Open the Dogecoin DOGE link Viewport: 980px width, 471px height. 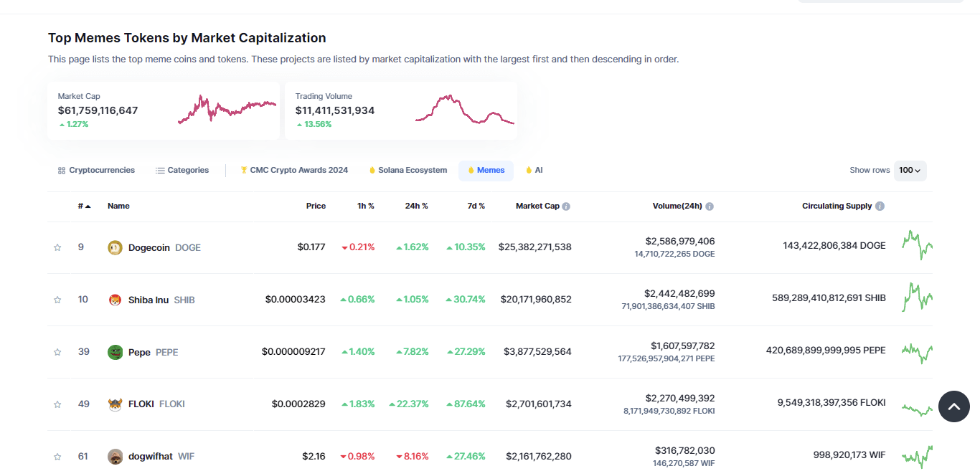pos(154,247)
